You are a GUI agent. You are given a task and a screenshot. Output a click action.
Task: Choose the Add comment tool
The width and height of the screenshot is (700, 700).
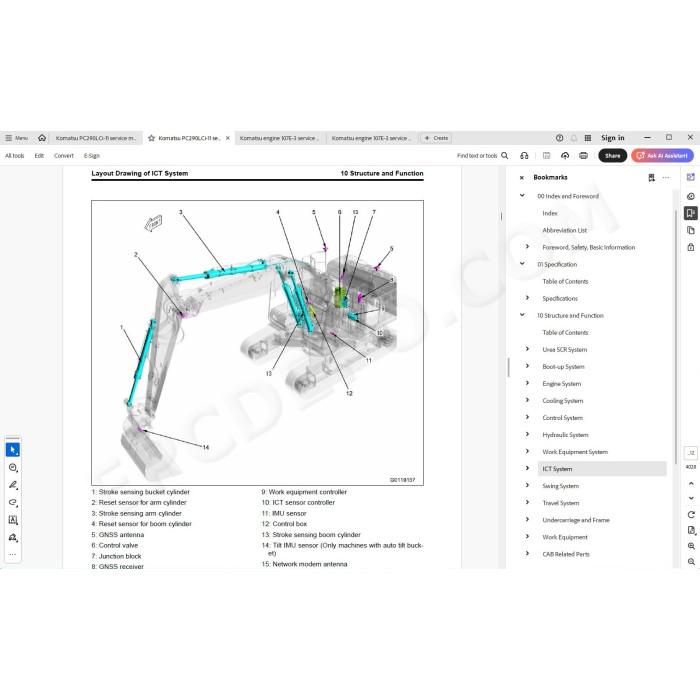click(12, 467)
